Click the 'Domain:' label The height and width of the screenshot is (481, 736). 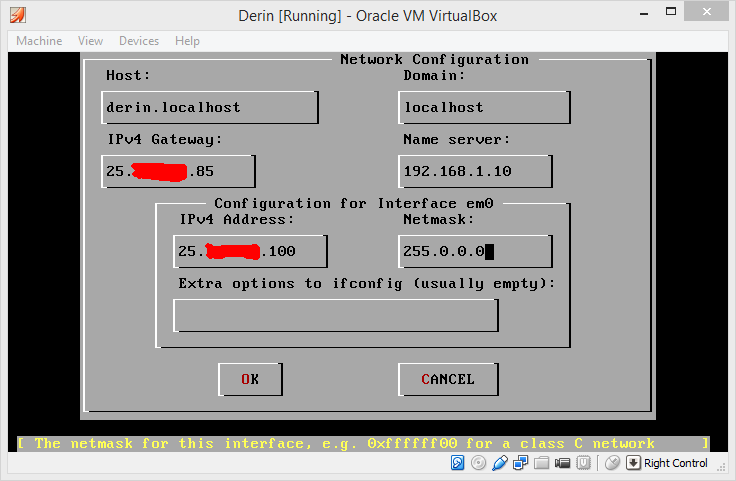(x=434, y=75)
